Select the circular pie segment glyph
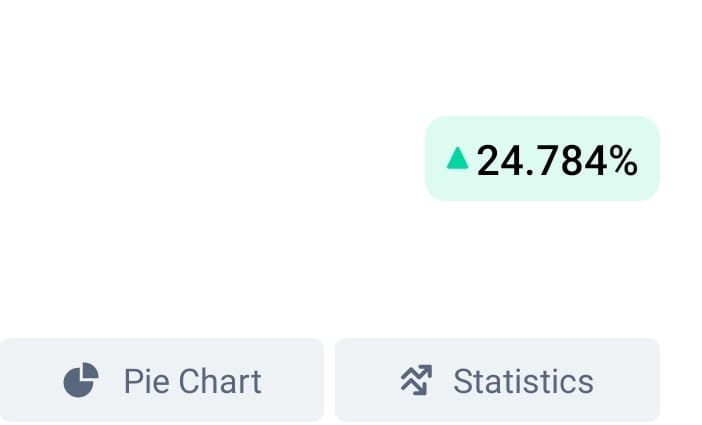702x425 pixels. [x=81, y=380]
